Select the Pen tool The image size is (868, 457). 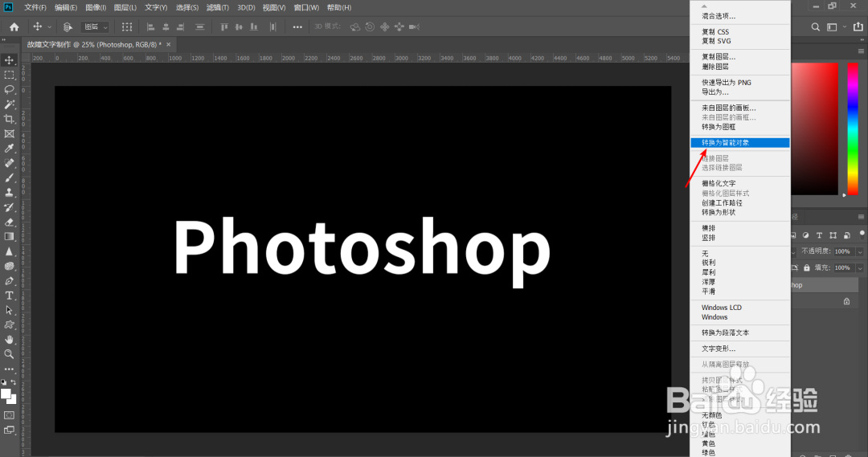[x=10, y=281]
